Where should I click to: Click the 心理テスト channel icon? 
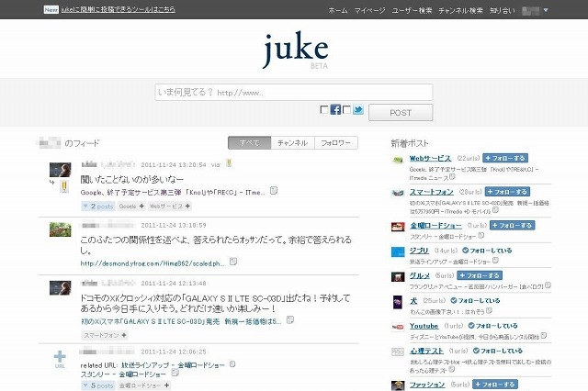[398, 352]
